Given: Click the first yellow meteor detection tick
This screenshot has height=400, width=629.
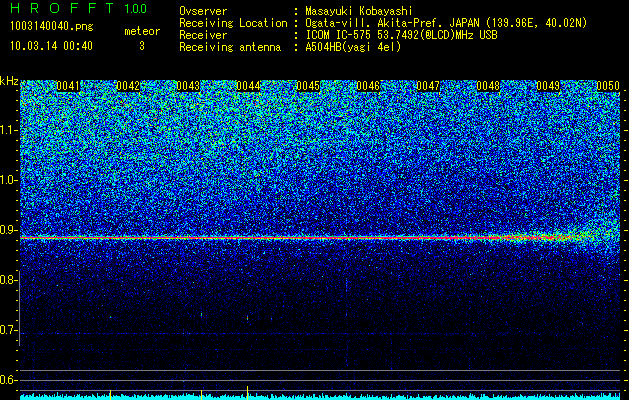Looking at the screenshot, I should point(110,394).
